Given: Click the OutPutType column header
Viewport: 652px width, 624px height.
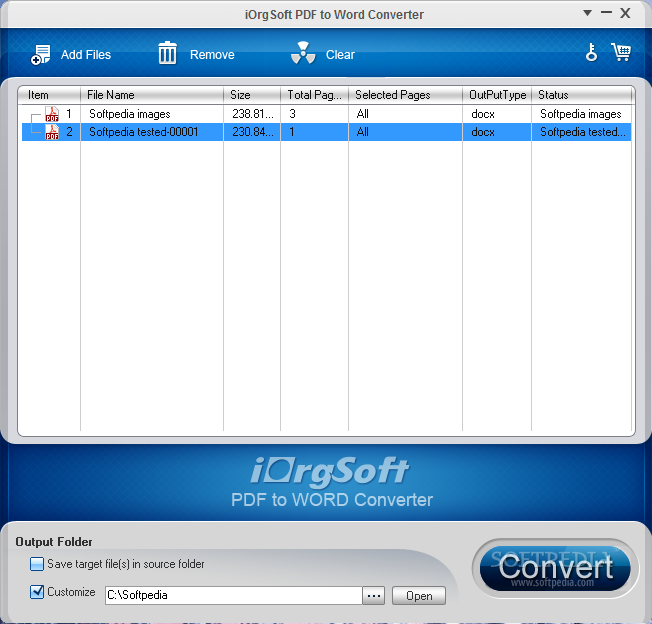Looking at the screenshot, I should 497,95.
